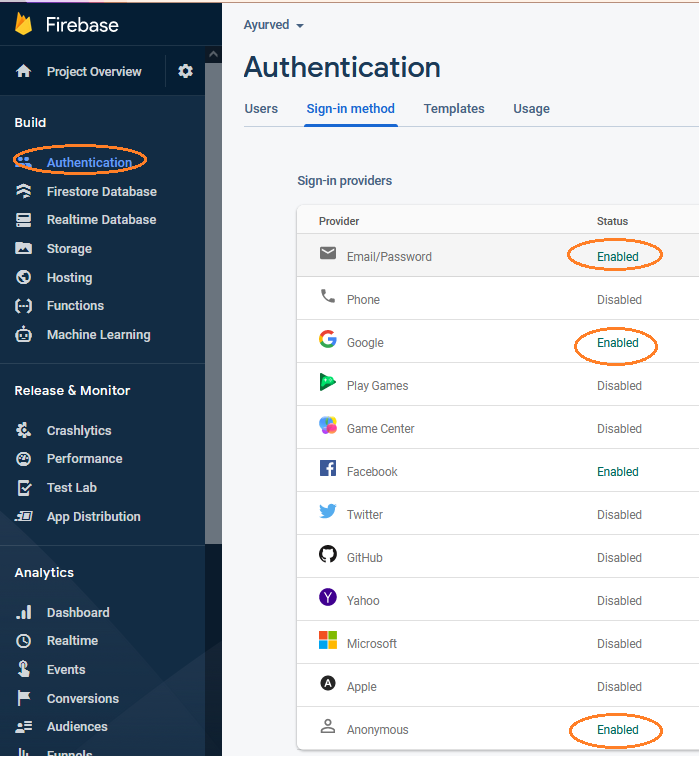This screenshot has width=699, height=774.
Task: Click the Audiences people list icon
Action: pos(23,727)
